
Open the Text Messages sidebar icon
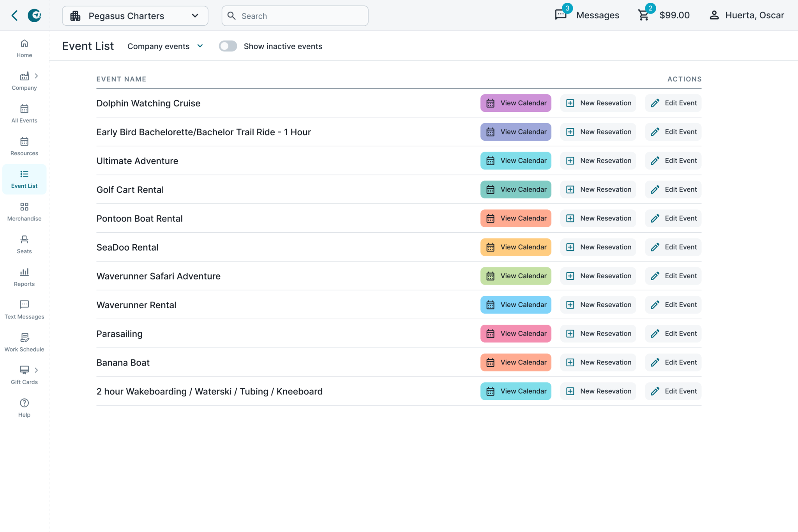24,308
